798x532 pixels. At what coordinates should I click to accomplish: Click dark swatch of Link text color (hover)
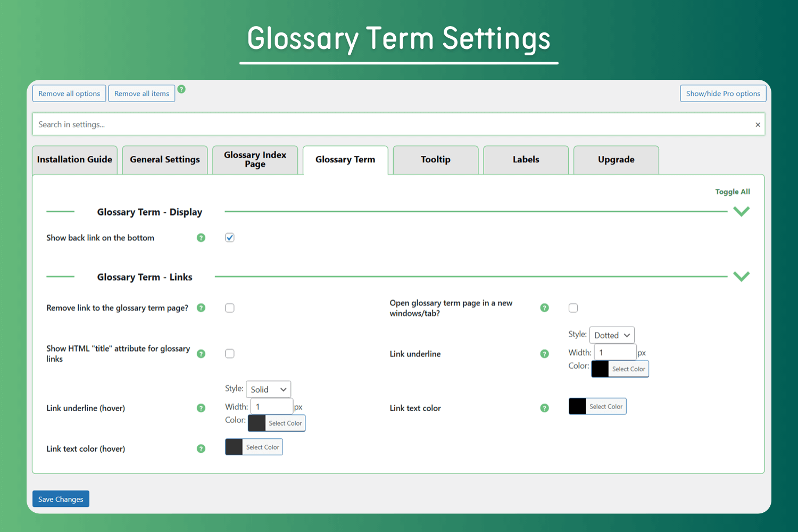[x=234, y=447]
